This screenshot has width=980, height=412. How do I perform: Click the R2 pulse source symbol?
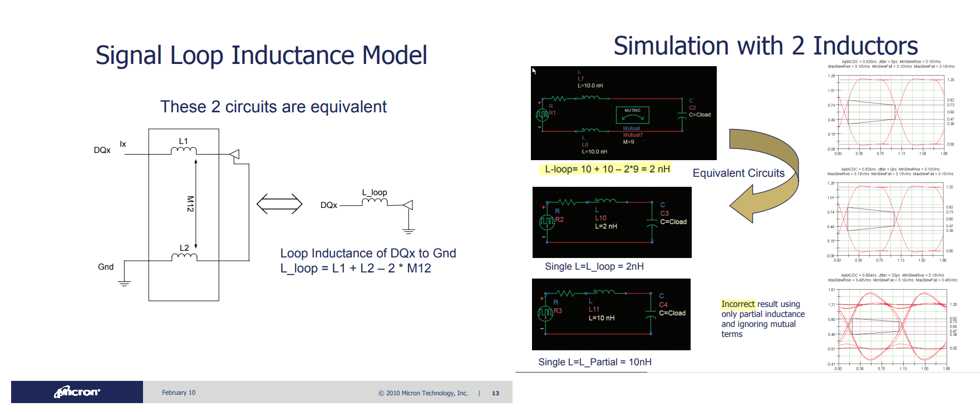pos(547,222)
